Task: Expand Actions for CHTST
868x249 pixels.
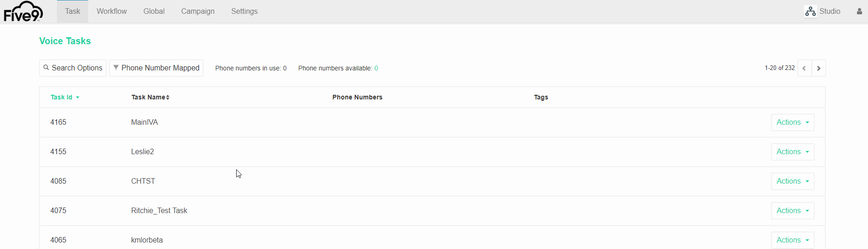Action: click(x=793, y=181)
